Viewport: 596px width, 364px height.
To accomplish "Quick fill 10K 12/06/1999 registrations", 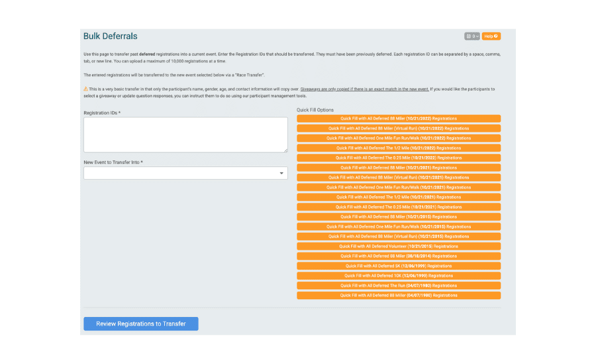I will (x=399, y=276).
